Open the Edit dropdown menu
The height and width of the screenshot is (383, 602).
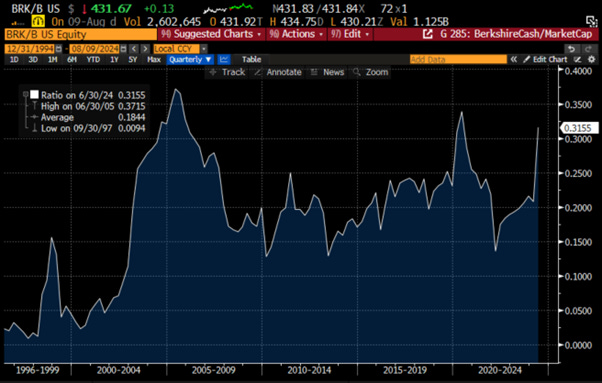(x=350, y=34)
